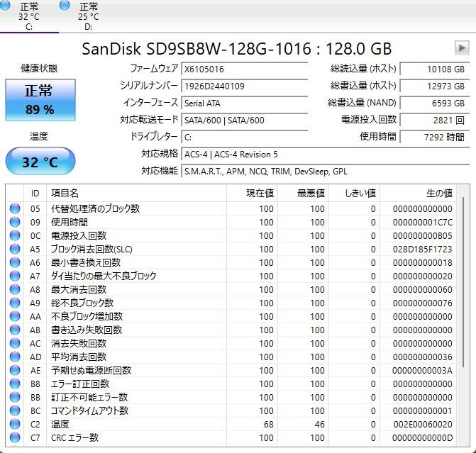Click the firmware field showing X6105016
Image resolution: width=476 pixels, height=453 pixels.
(x=245, y=69)
